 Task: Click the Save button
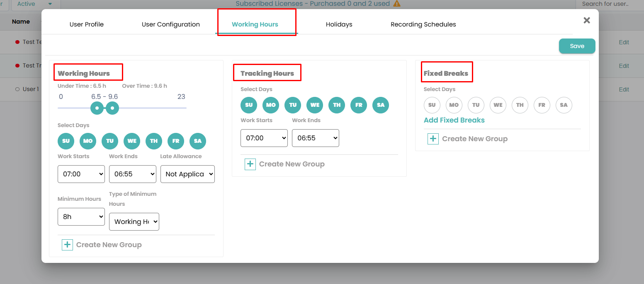pos(577,46)
